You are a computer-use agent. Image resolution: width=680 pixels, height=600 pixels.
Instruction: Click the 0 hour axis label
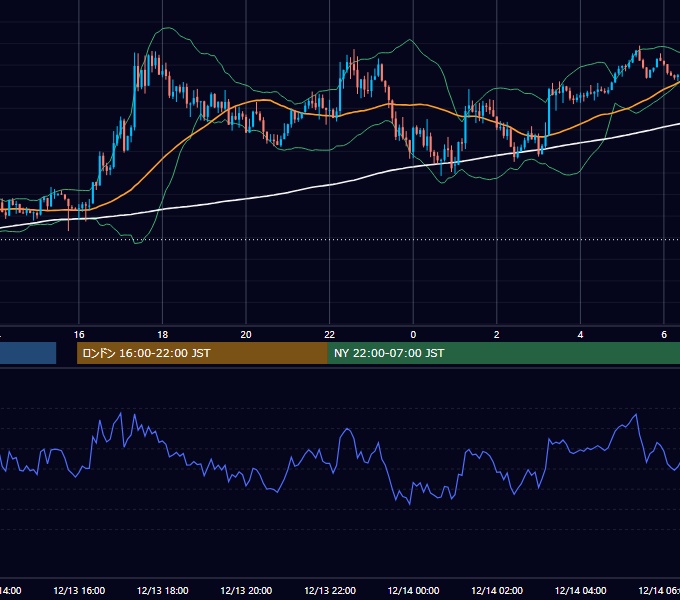[x=413, y=335]
